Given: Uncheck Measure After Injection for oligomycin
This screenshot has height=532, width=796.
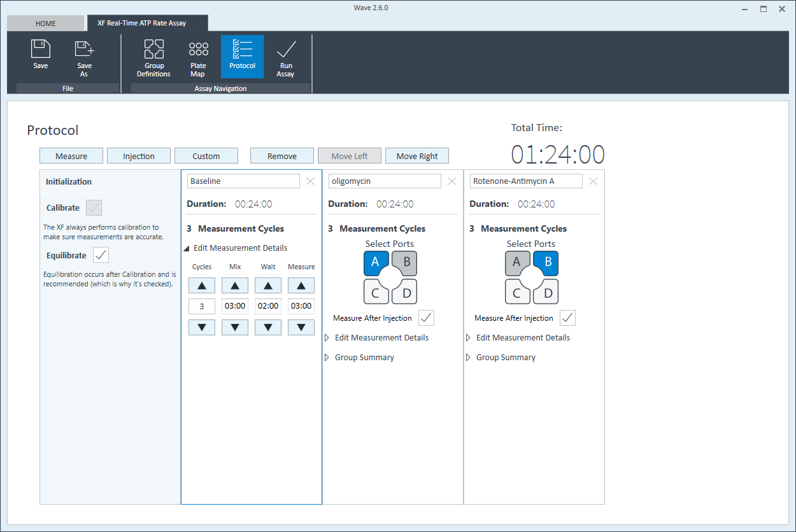Looking at the screenshot, I should pyautogui.click(x=426, y=318).
